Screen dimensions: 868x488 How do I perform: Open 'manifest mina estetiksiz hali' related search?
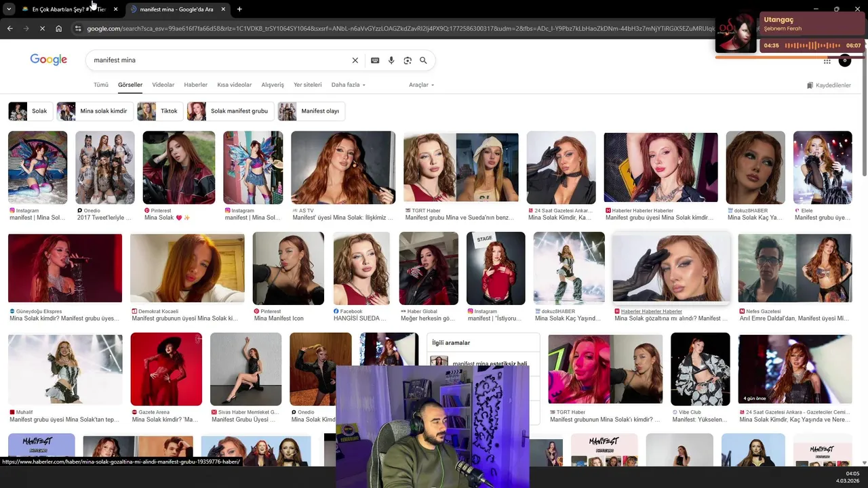[x=483, y=363]
